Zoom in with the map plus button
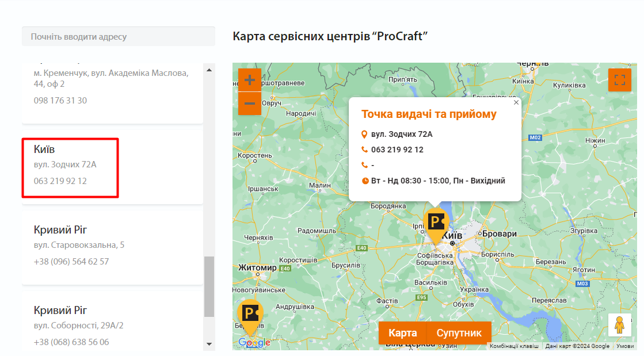Image resolution: width=644 pixels, height=356 pixels. pos(249,80)
